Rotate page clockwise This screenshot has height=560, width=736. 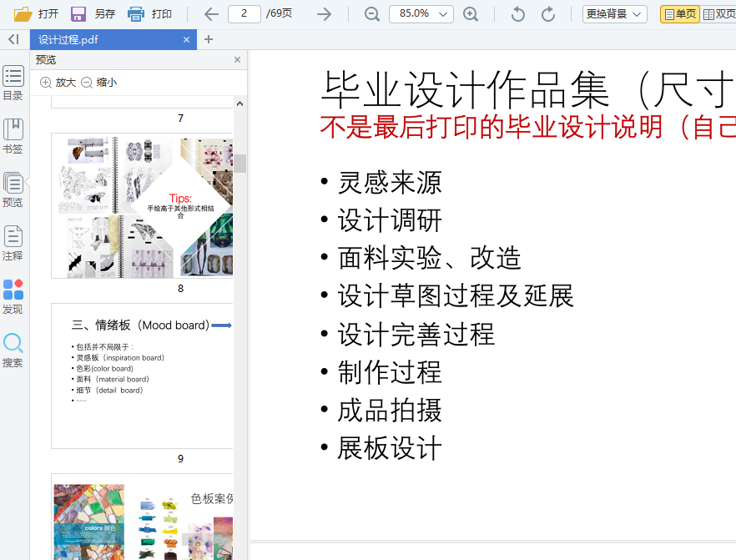point(548,13)
